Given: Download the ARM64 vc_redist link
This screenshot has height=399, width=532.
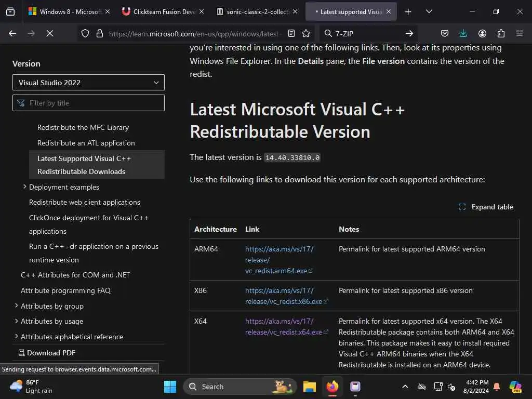Looking at the screenshot, I should [279, 260].
